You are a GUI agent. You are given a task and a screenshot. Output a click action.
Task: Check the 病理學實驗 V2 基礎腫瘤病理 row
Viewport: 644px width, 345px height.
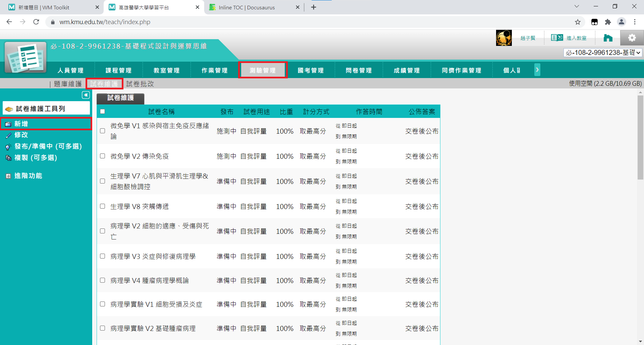tap(103, 328)
